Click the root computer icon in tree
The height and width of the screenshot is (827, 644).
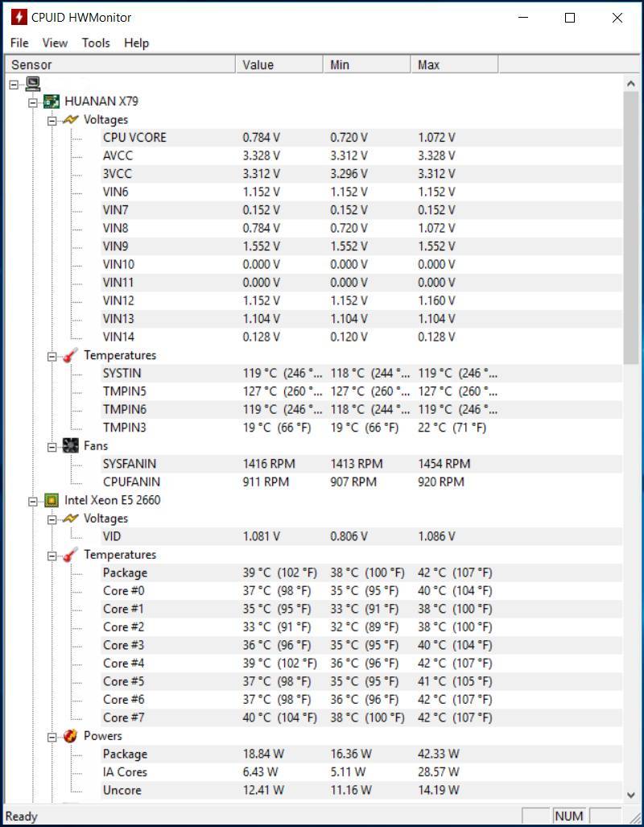click(33, 84)
